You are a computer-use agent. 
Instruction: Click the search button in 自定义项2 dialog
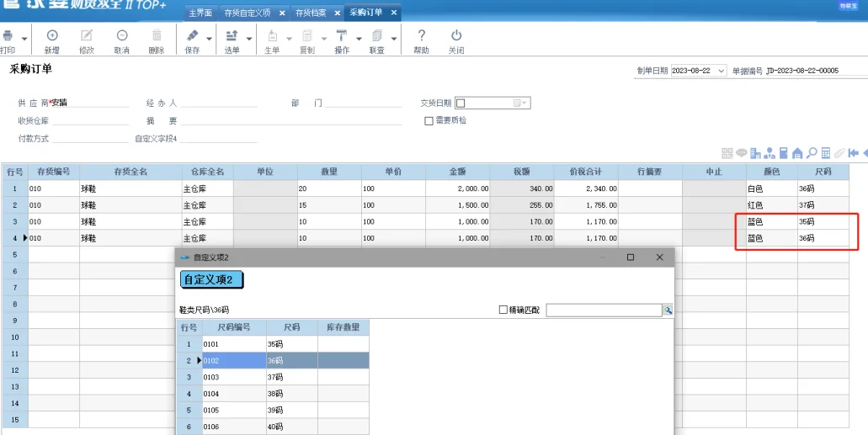tap(668, 310)
